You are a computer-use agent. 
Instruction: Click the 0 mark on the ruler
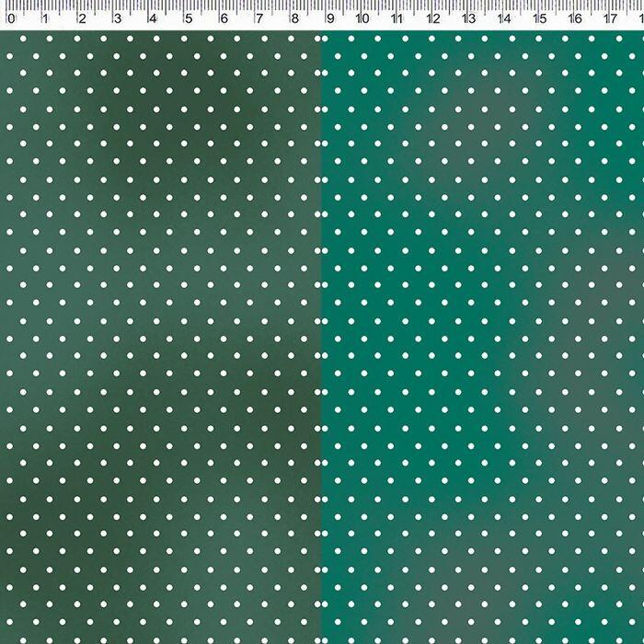[x=10, y=17]
